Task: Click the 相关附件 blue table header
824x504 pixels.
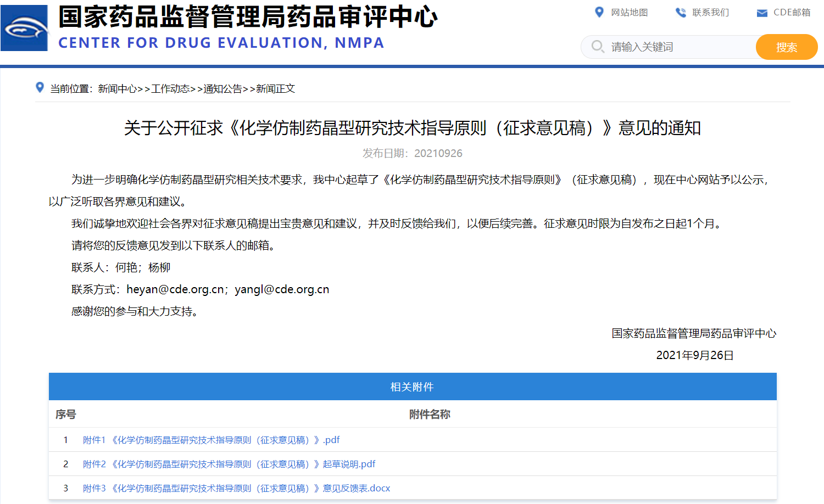Action: point(412,387)
